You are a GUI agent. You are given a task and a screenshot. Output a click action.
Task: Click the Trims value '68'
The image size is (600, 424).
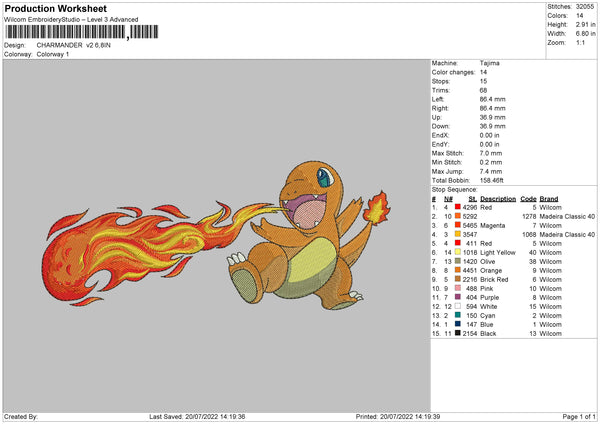(483, 90)
